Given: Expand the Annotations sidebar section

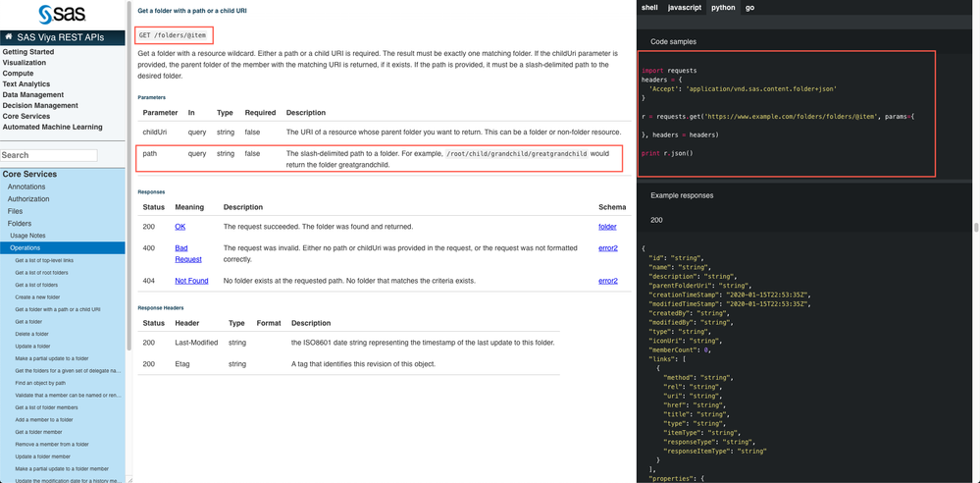Looking at the screenshot, I should tap(26, 187).
